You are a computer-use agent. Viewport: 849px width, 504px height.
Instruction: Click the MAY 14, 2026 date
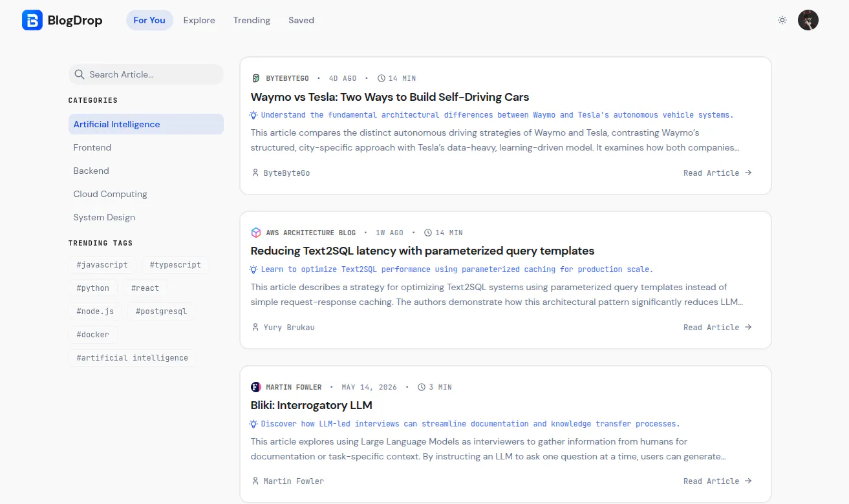point(369,387)
